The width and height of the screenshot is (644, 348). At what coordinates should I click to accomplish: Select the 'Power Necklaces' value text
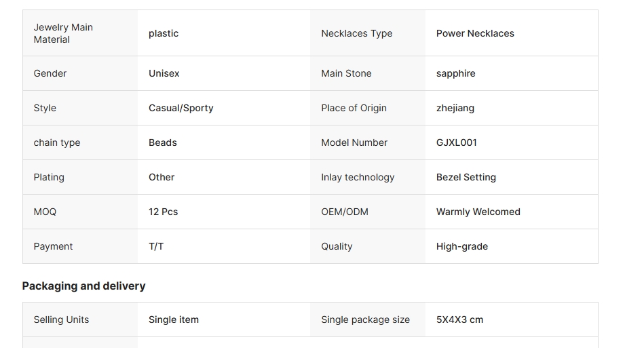pos(475,33)
